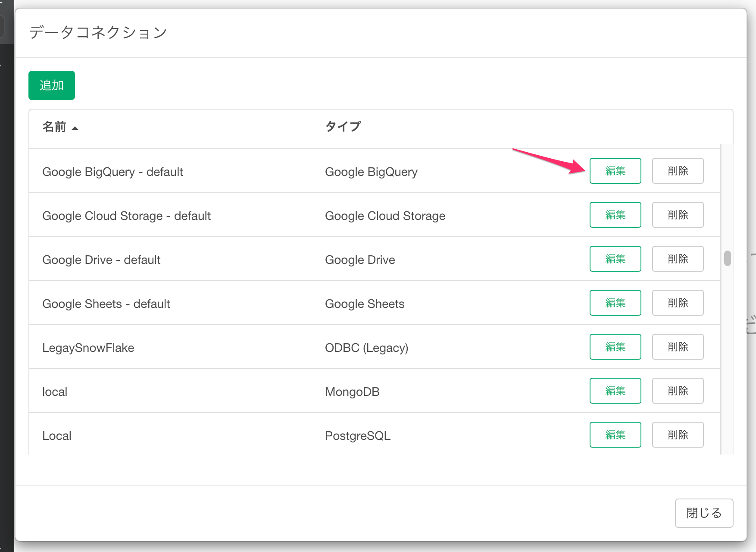Delete the LegaySnowFlake connection
The image size is (756, 552).
coord(678,347)
